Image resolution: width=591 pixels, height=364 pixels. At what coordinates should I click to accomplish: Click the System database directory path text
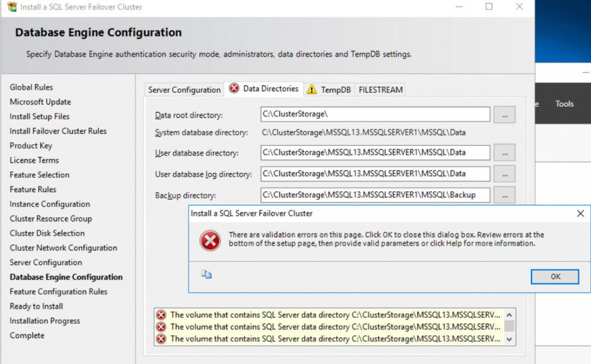click(x=364, y=132)
